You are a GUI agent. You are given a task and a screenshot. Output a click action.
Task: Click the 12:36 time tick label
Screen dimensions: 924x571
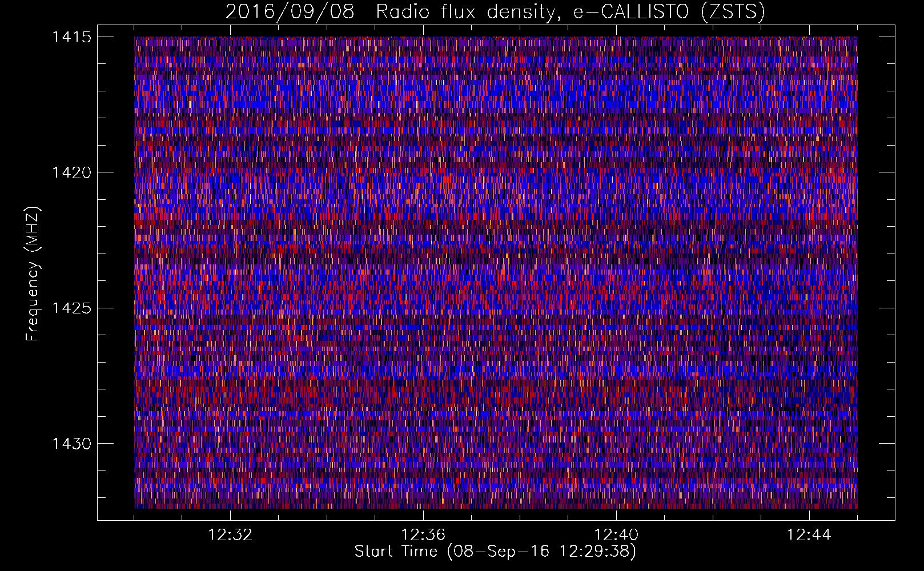[423, 535]
